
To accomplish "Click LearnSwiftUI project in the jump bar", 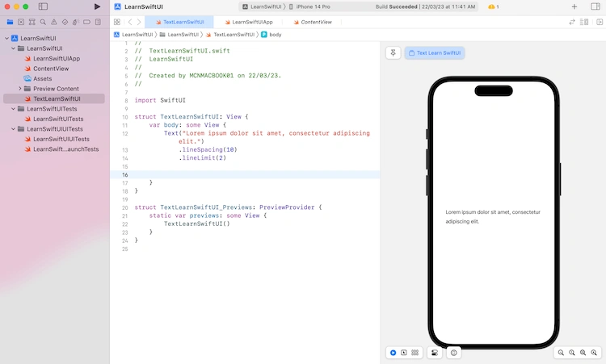I will (x=133, y=35).
